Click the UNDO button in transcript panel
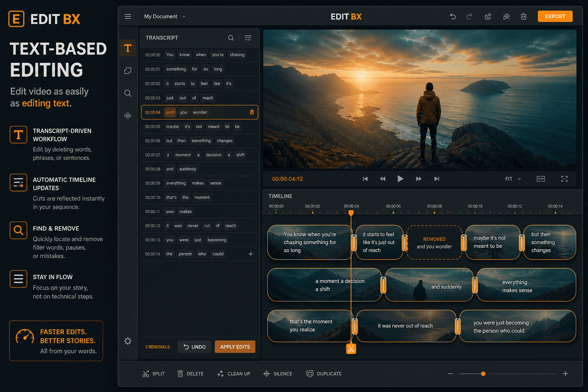Screen dimensions: 588x392 pos(194,347)
